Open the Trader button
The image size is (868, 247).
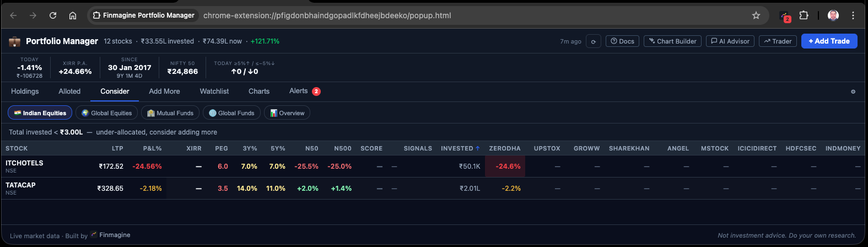pos(778,41)
